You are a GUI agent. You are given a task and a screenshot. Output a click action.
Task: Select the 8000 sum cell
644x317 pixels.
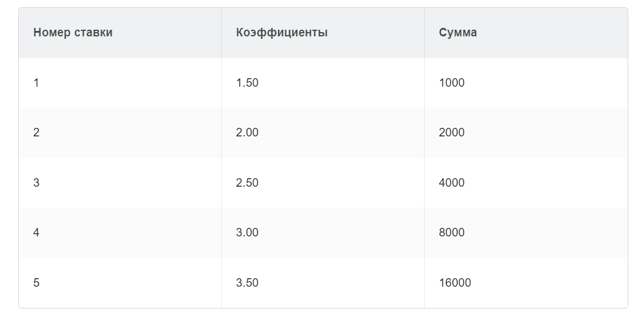click(452, 233)
